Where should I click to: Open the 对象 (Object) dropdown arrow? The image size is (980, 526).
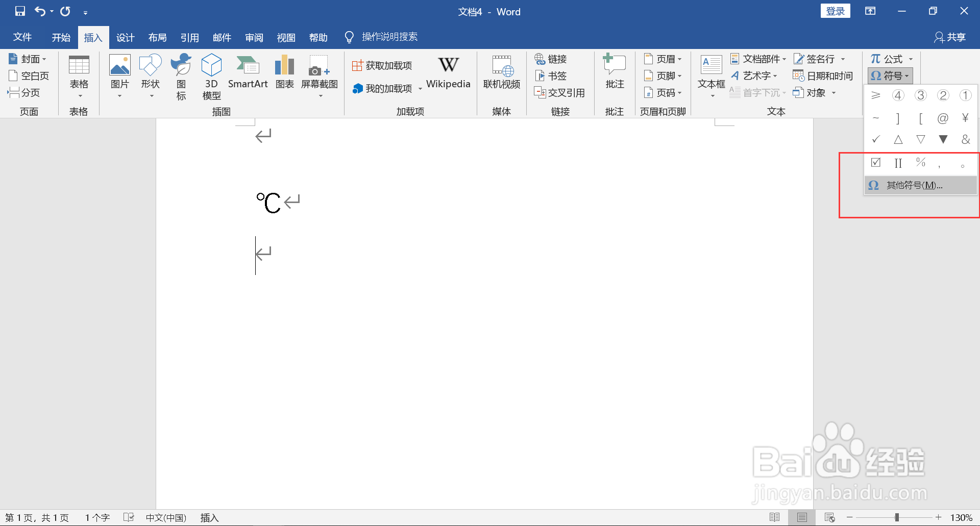point(834,92)
